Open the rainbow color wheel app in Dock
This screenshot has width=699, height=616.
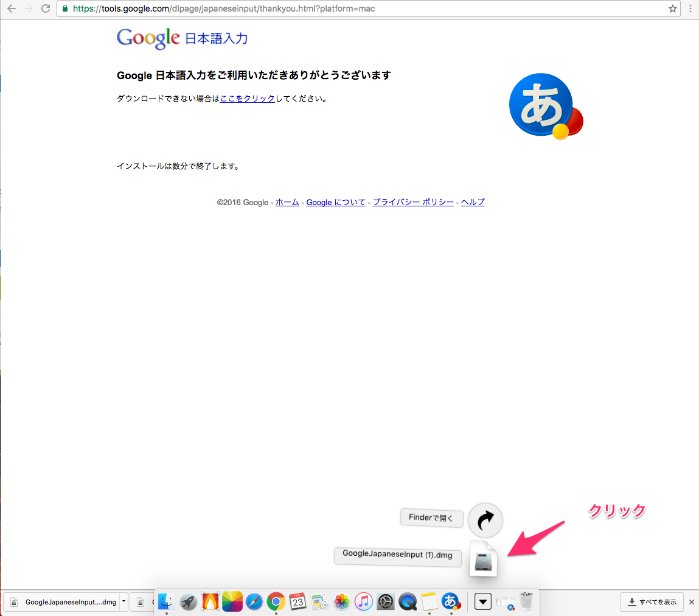coord(232,602)
